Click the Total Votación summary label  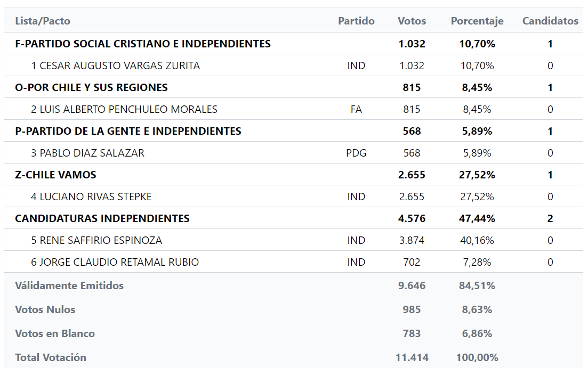[51, 357]
